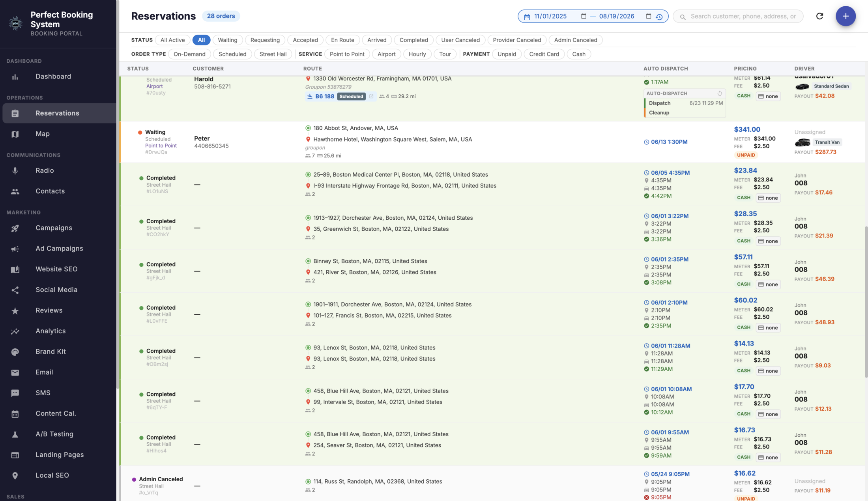
Task: Open the Contacts people icon
Action: click(15, 191)
